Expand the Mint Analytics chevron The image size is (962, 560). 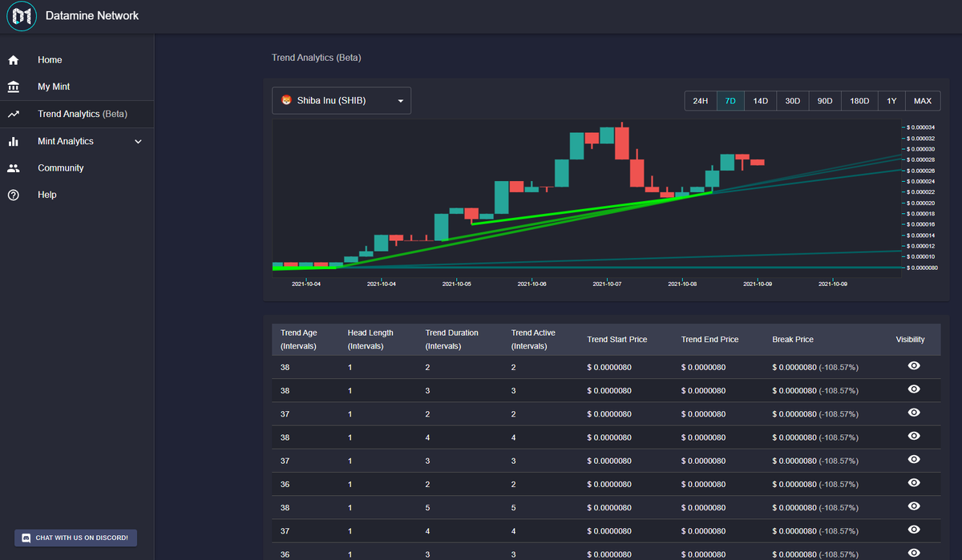click(138, 142)
